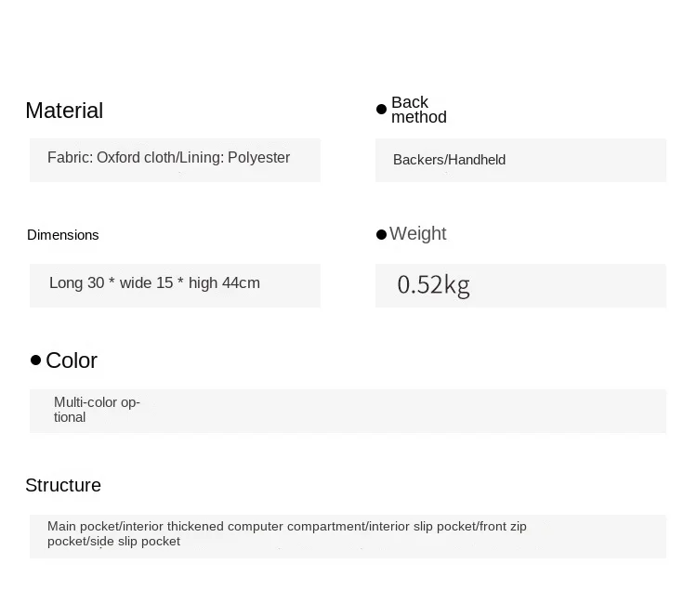Click the Weight heading text
Screen dimensions: 697x616
(417, 234)
